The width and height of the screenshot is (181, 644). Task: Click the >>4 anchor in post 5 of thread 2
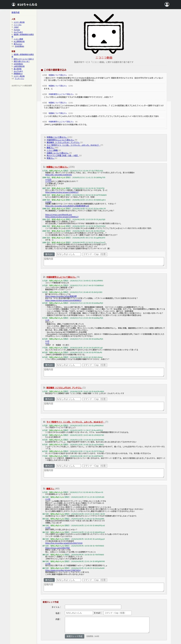click(47, 320)
